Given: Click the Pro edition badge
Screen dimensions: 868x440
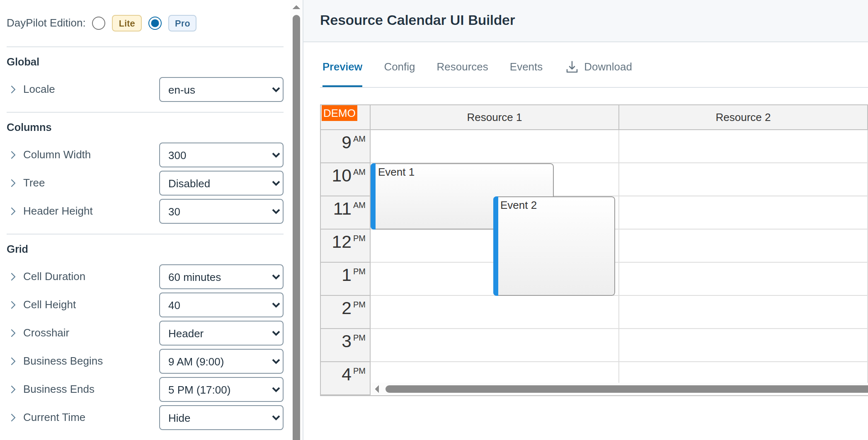Looking at the screenshot, I should (x=182, y=23).
